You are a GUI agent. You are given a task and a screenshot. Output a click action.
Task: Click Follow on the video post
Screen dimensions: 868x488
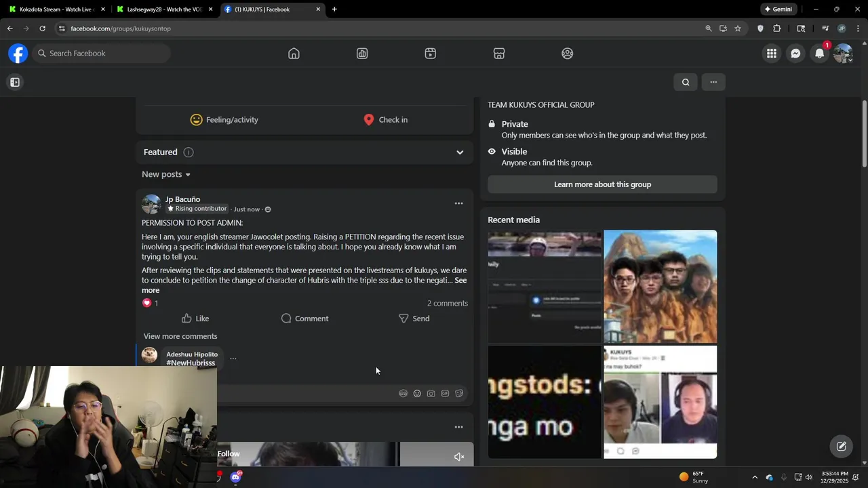[x=229, y=454]
